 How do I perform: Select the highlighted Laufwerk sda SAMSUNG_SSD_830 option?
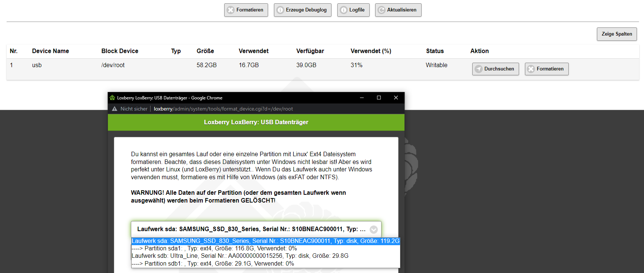pos(266,241)
